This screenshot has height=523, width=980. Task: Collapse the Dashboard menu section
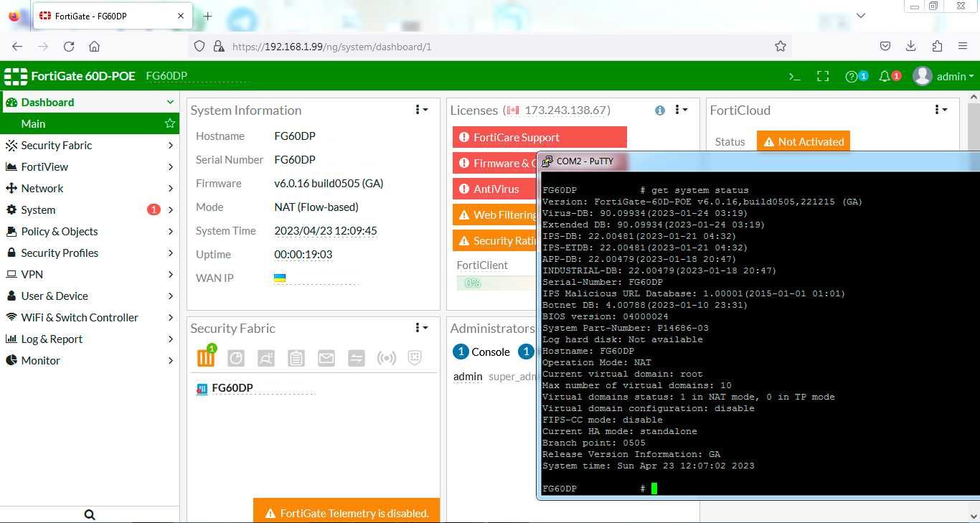[x=90, y=102]
